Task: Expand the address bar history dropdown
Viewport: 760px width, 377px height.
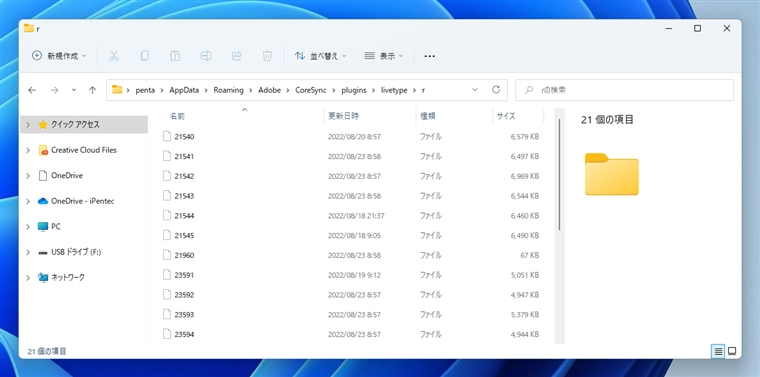Action: (475, 90)
